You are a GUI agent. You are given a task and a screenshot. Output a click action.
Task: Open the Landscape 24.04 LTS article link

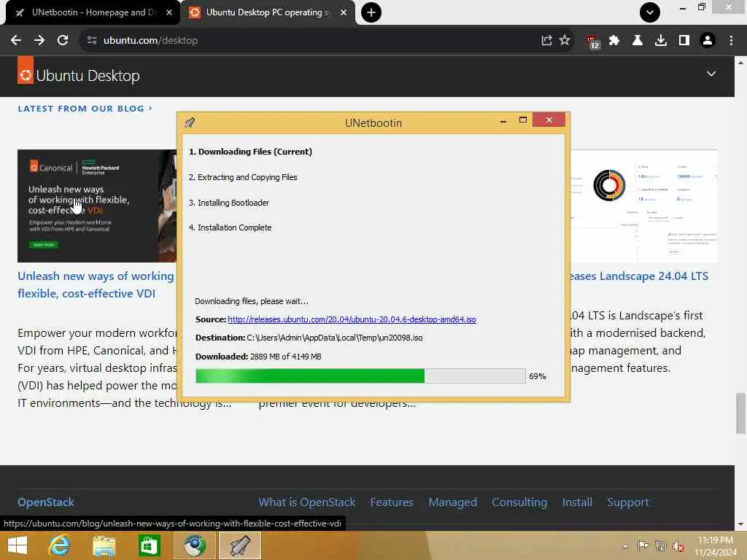(639, 276)
